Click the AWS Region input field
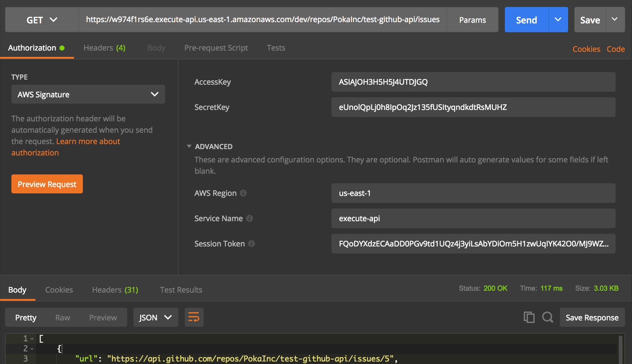This screenshot has height=364, width=632. coord(473,193)
